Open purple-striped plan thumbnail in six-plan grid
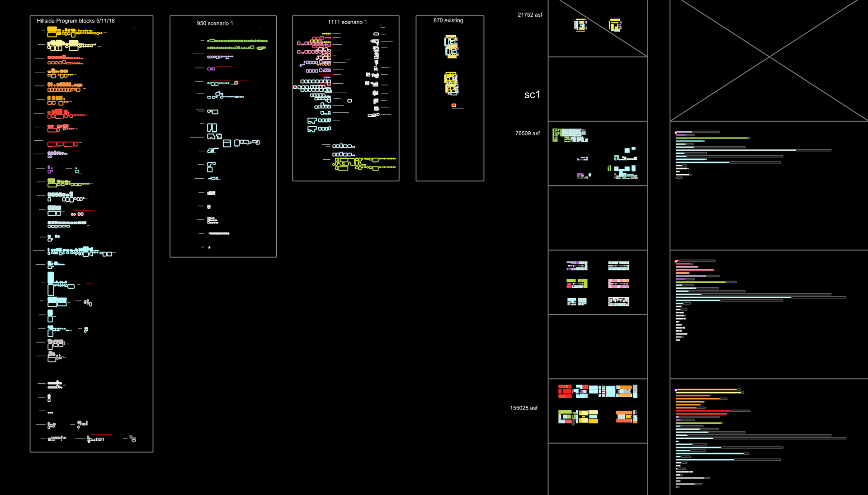The image size is (868, 495). (577, 266)
